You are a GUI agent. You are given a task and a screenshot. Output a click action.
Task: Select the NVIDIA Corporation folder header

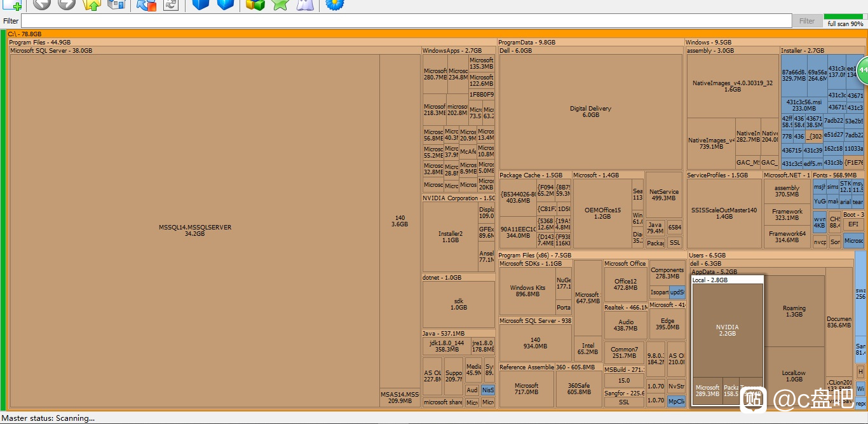tap(459, 198)
